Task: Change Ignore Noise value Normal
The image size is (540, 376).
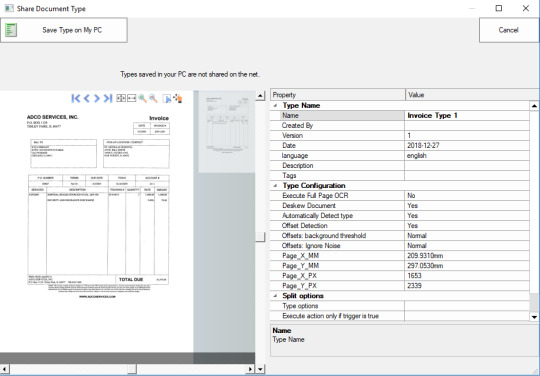Action: point(467,246)
